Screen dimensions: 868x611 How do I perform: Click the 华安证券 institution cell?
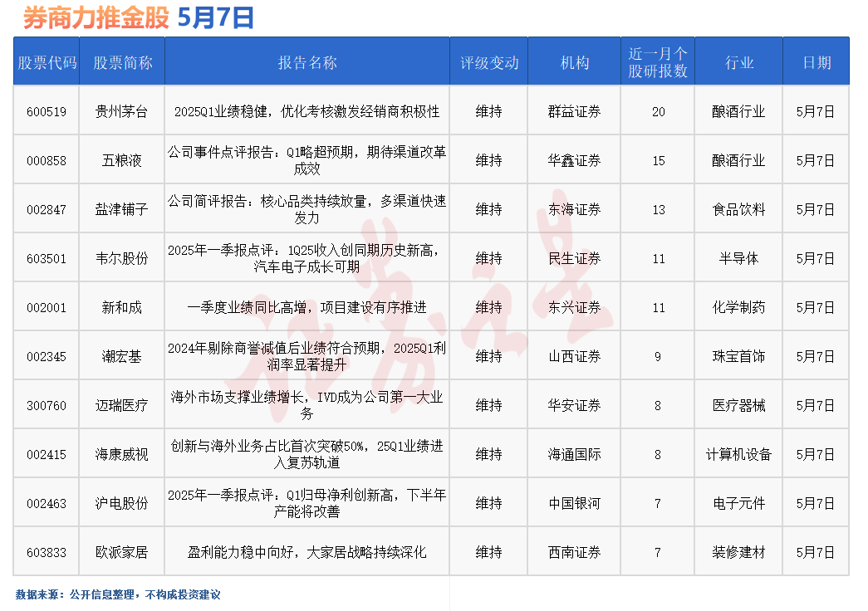point(575,406)
